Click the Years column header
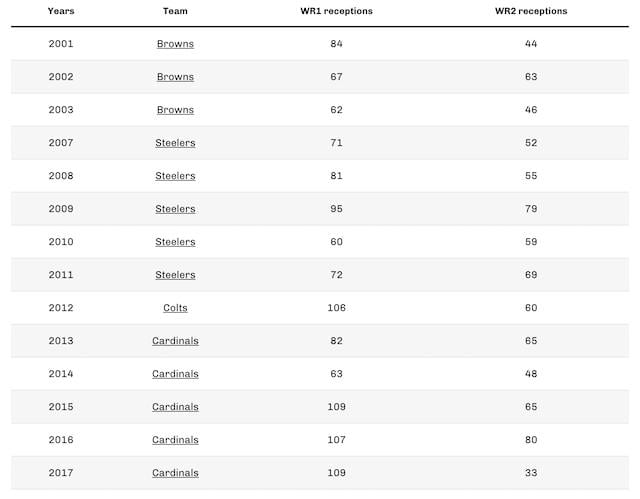 pyautogui.click(x=60, y=11)
